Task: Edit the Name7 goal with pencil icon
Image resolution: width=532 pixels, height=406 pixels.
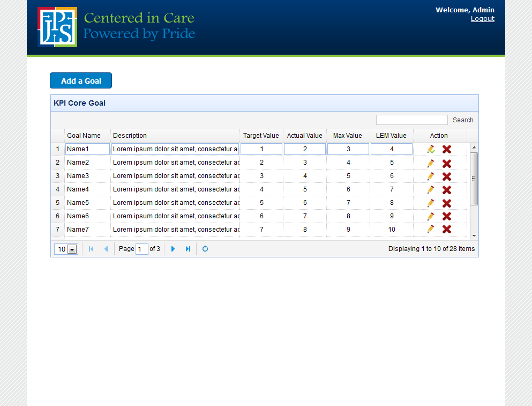Action: [431, 229]
